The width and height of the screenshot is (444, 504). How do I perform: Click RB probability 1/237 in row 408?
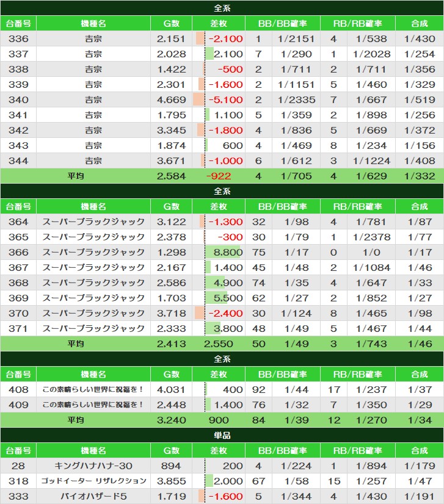pos(371,389)
